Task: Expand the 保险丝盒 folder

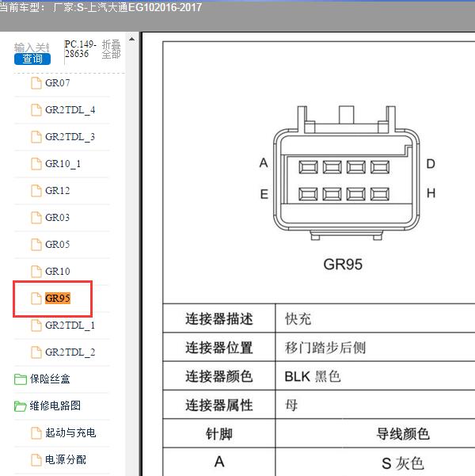Action: [50, 379]
